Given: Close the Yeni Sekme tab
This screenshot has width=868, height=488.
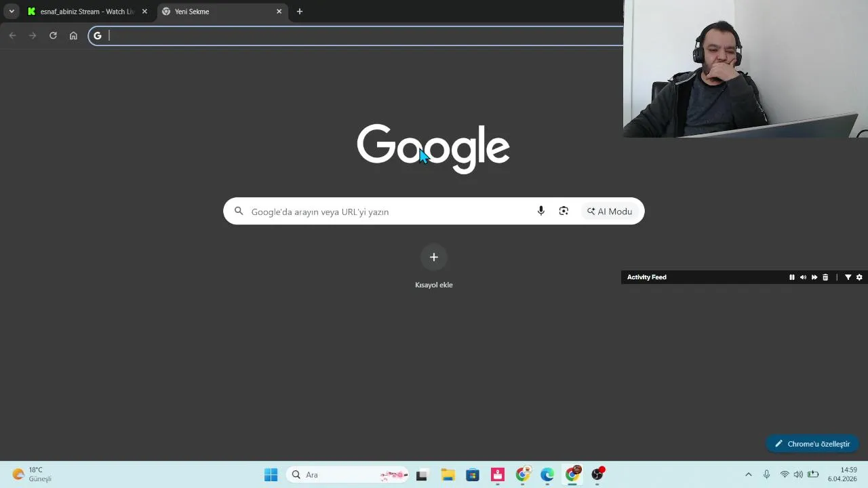Looking at the screenshot, I should (279, 12).
